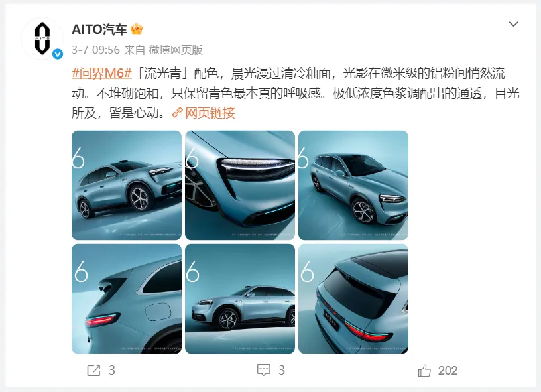Open the front three-quarter car photo thumbnail
The image size is (541, 392).
[x=127, y=185]
